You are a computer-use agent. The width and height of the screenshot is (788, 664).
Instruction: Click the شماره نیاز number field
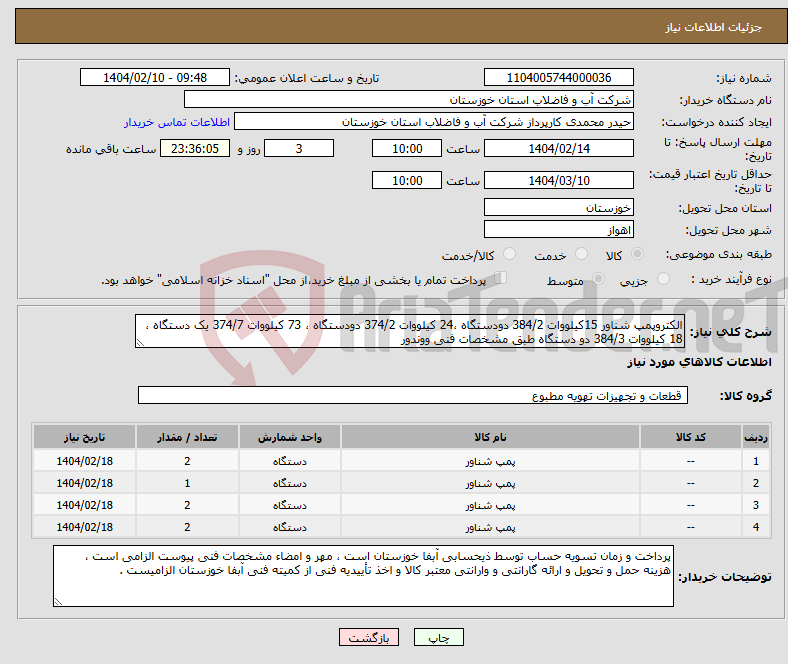pos(558,78)
